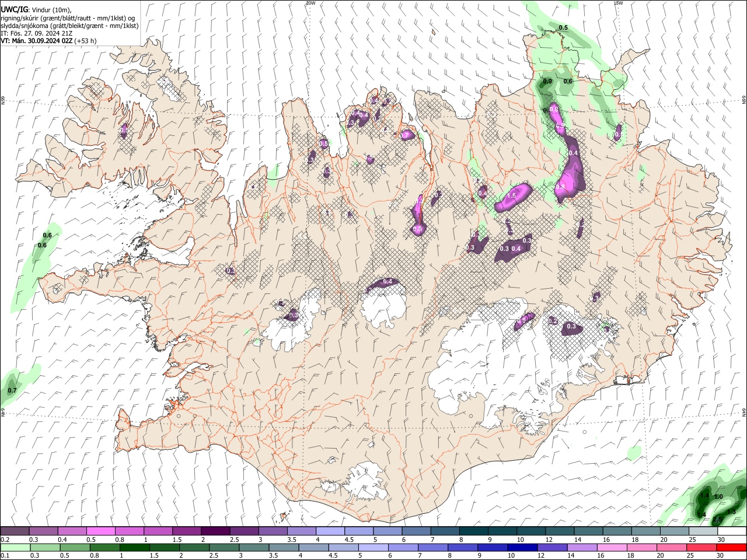The image size is (747, 560).
Task: Click upper legend swatch between 9 and 10
Action: click(502, 531)
